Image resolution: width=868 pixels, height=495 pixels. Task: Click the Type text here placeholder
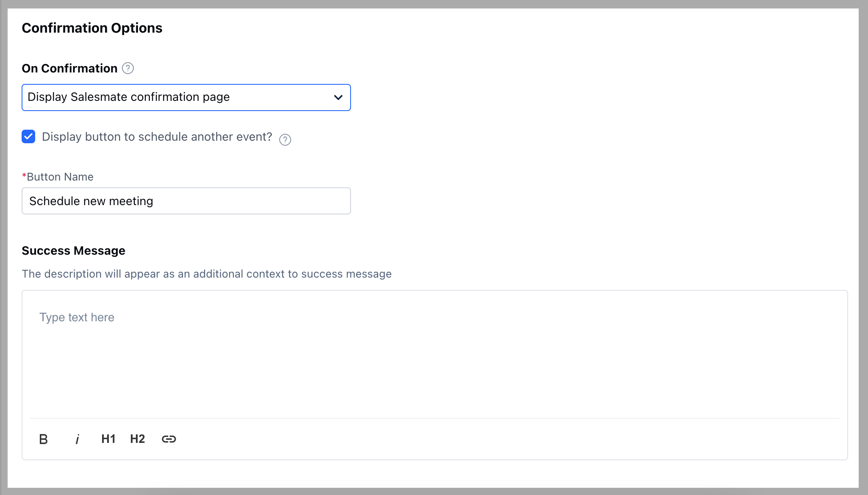(x=77, y=317)
